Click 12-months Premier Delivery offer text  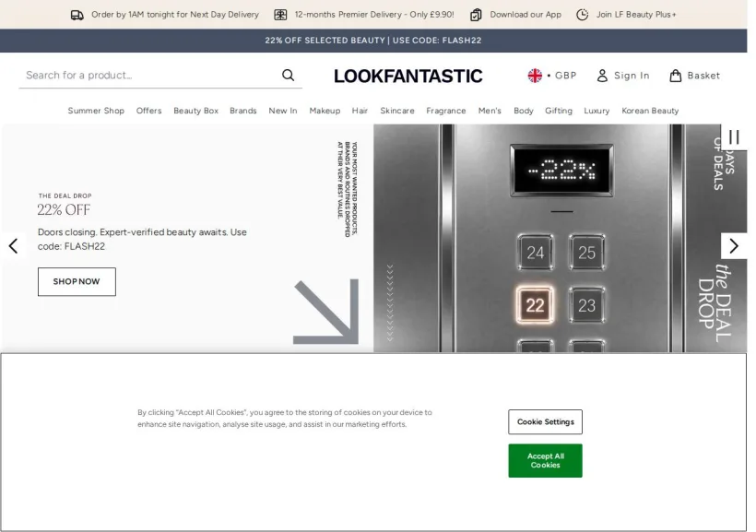[x=374, y=15]
